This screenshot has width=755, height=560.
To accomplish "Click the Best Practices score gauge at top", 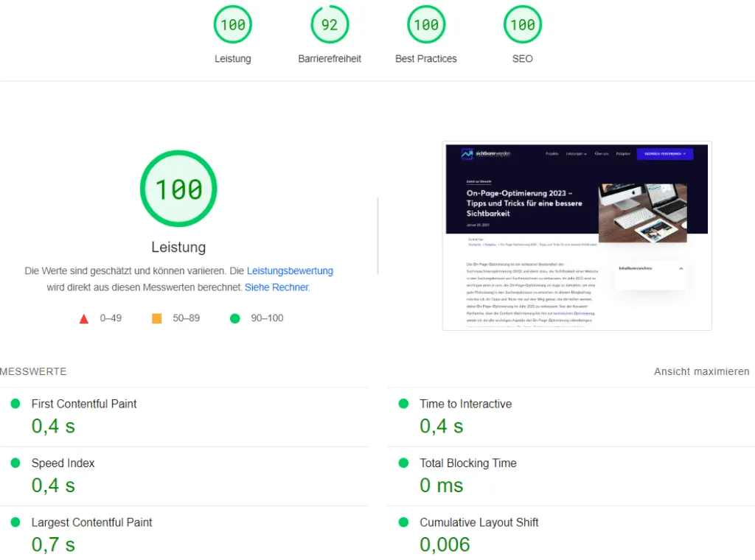I will (x=426, y=24).
